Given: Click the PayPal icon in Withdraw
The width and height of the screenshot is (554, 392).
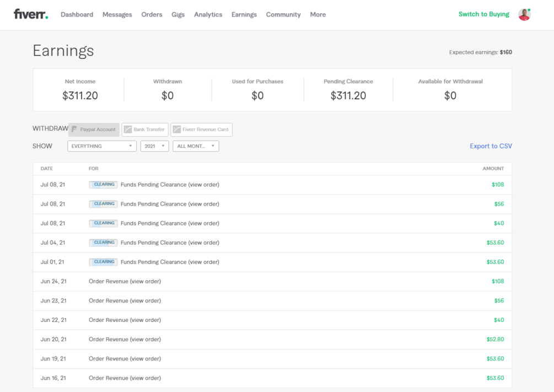Looking at the screenshot, I should (74, 130).
